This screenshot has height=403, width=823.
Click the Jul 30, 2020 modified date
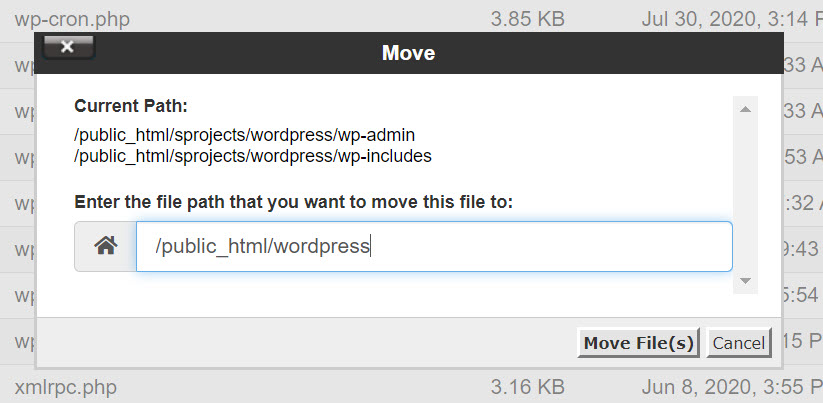[730, 18]
